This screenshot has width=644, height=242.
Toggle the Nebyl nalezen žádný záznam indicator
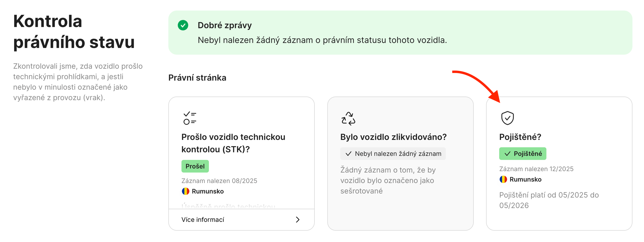point(393,154)
